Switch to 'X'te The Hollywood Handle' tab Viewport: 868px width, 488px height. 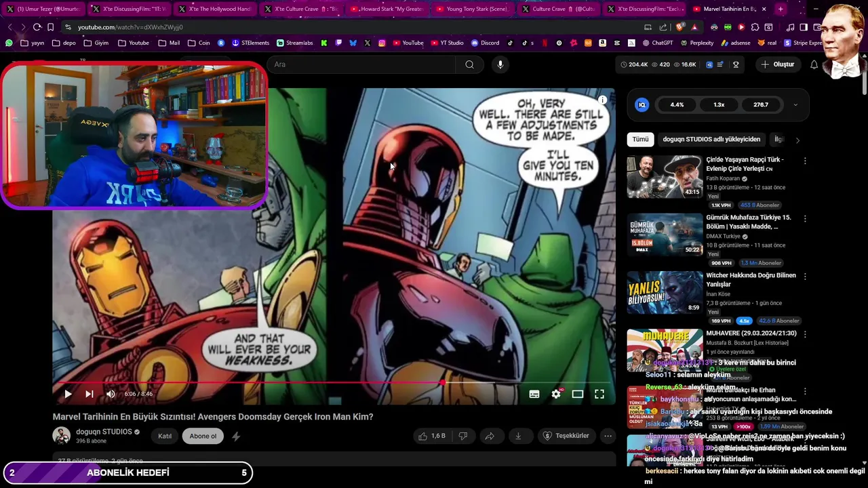[214, 9]
